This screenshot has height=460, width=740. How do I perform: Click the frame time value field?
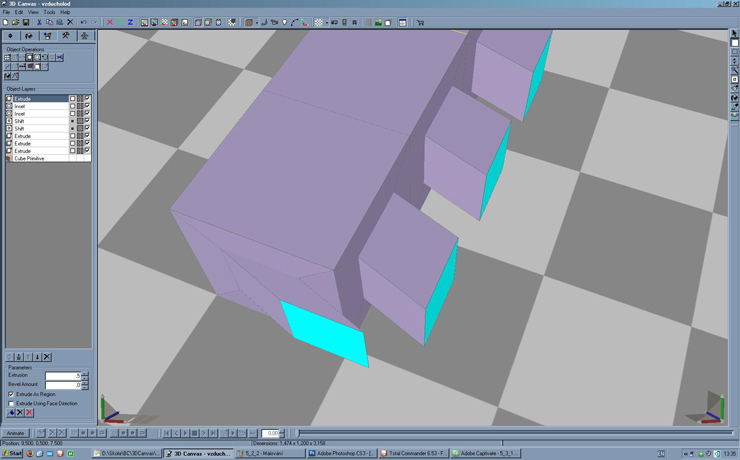click(270, 433)
